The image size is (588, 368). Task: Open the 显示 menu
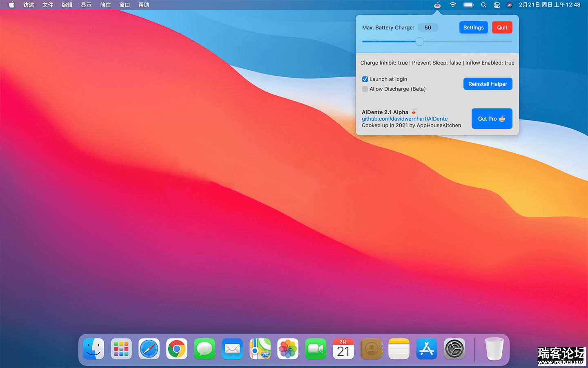point(86,5)
